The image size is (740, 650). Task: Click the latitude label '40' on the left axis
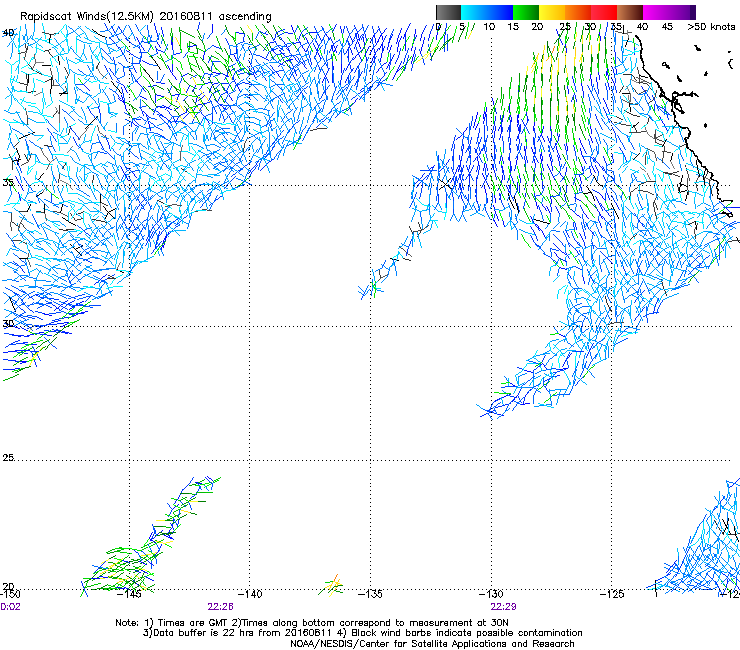(8, 33)
